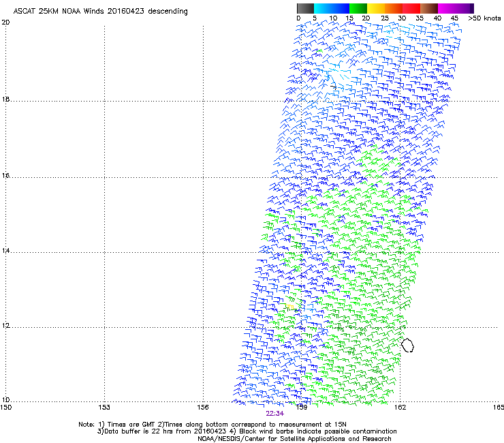Screen dimensions: 504x443
Task: Pick the red 30-35 knots color segment
Action: click(x=411, y=8)
